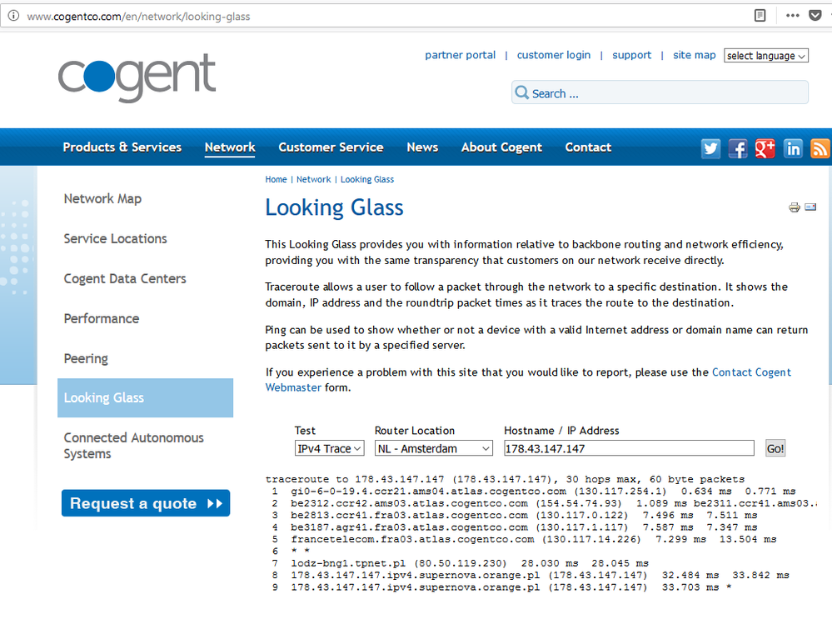Save page to Pocket icon
The width and height of the screenshot is (832, 644).
coord(815,15)
